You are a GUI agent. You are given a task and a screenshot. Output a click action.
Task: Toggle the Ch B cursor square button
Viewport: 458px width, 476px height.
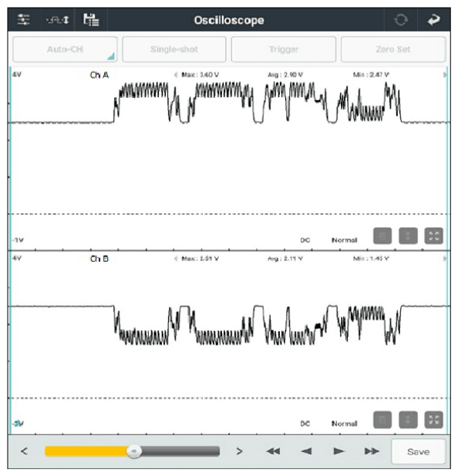click(382, 420)
